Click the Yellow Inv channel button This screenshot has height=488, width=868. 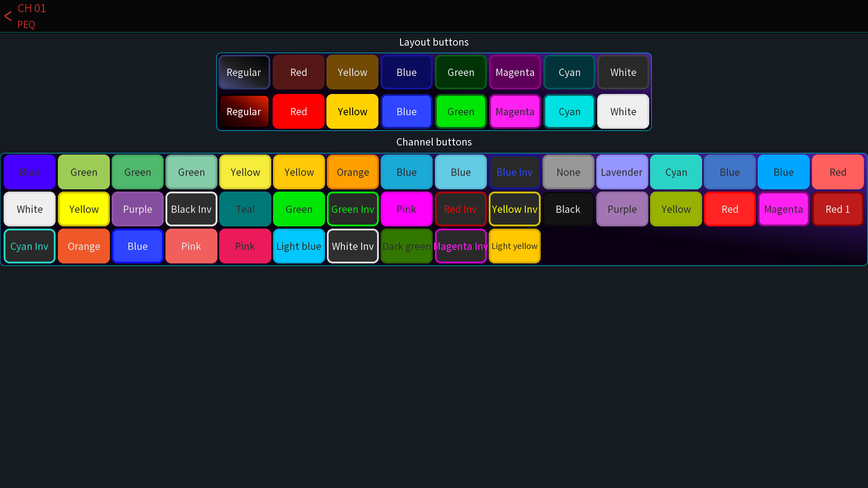[x=514, y=209]
